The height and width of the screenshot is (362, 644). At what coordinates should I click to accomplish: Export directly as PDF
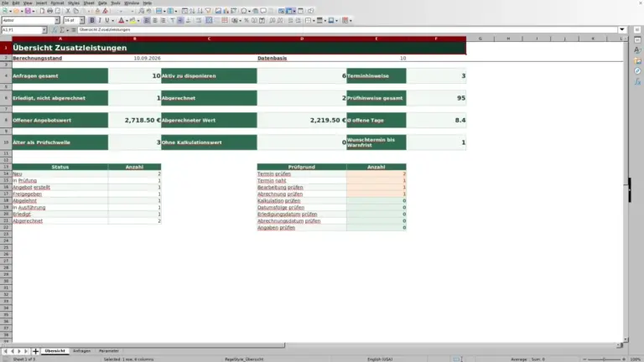42,11
